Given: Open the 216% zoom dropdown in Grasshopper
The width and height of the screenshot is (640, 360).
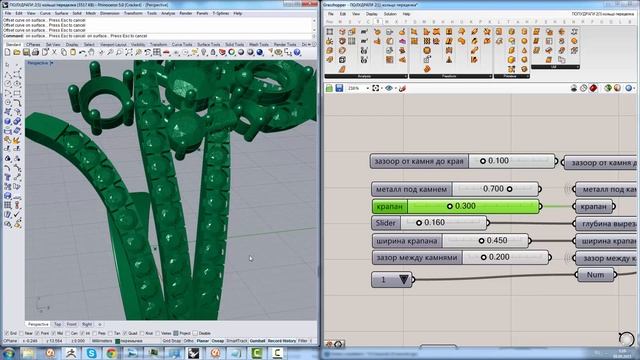Looking at the screenshot, I should [367, 88].
